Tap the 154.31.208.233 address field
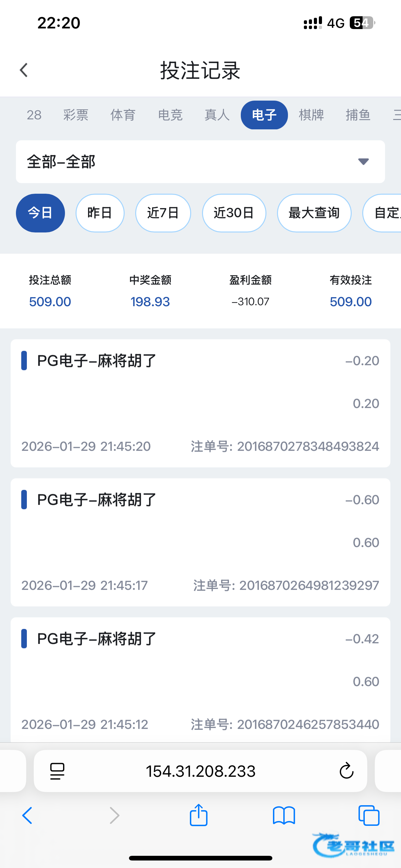Screen dimensions: 401x868 click(201, 771)
